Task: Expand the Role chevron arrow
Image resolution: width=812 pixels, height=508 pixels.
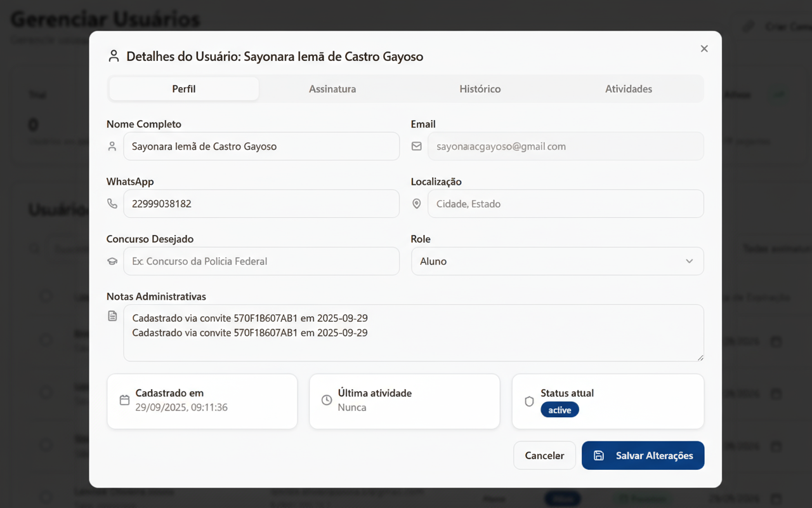Action: [689, 262]
